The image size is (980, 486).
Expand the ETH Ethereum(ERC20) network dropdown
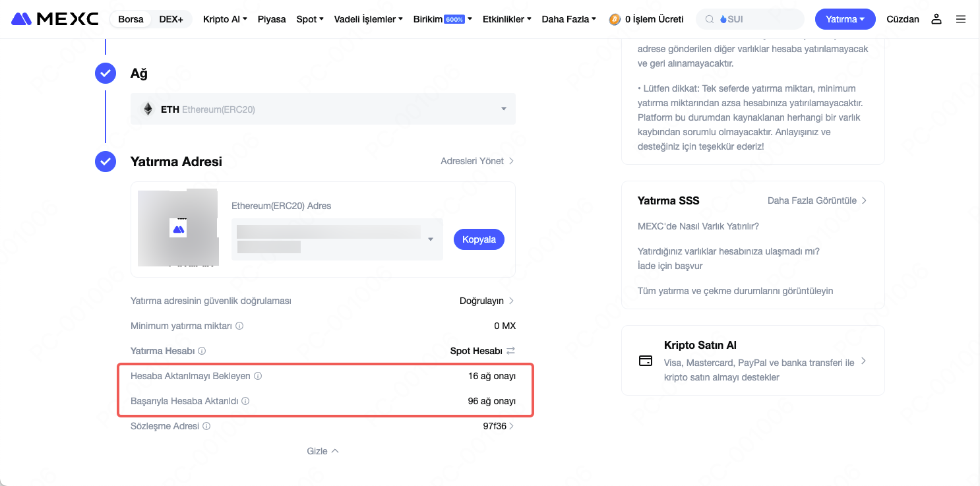tap(323, 109)
